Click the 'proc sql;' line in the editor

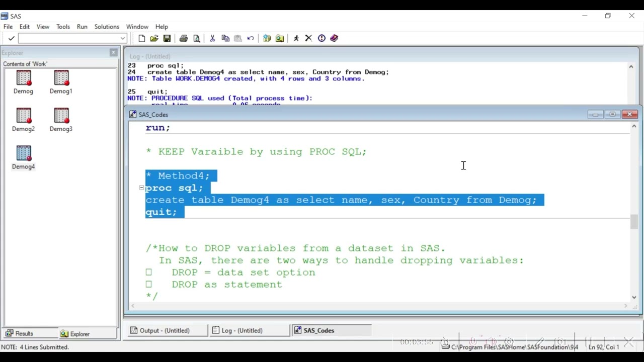[x=174, y=188]
